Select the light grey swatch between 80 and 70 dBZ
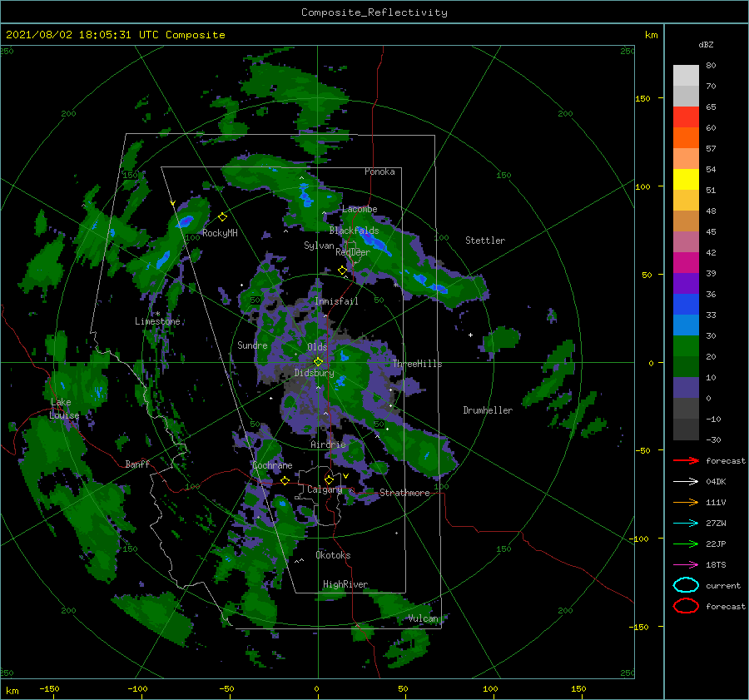 [686, 76]
